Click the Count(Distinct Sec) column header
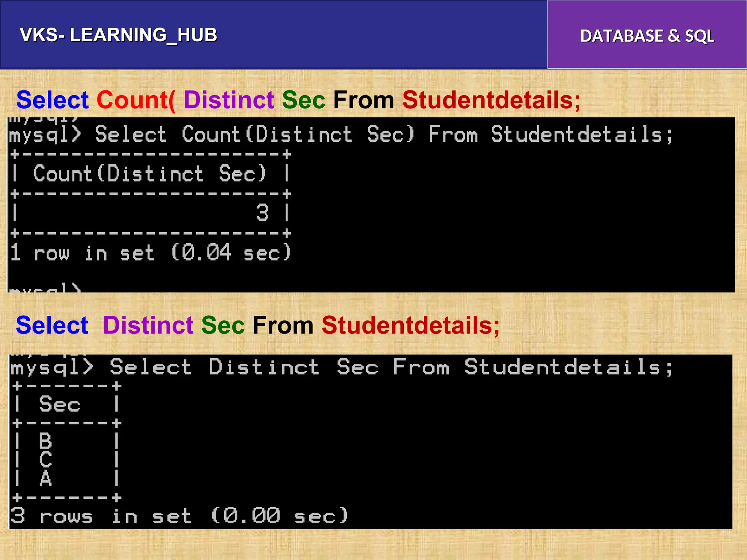Image resolution: width=747 pixels, height=560 pixels. [150, 173]
